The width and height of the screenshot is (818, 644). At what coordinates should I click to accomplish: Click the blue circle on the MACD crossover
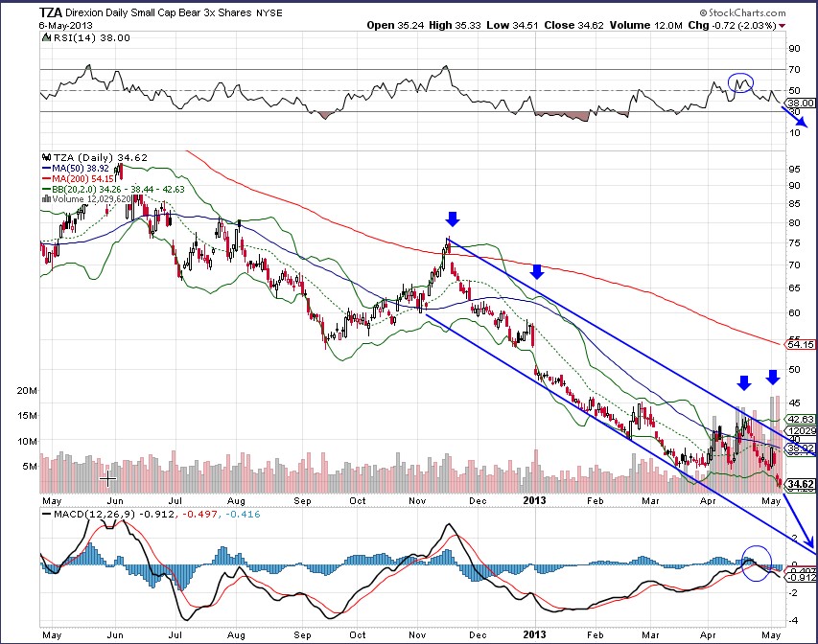click(x=757, y=561)
